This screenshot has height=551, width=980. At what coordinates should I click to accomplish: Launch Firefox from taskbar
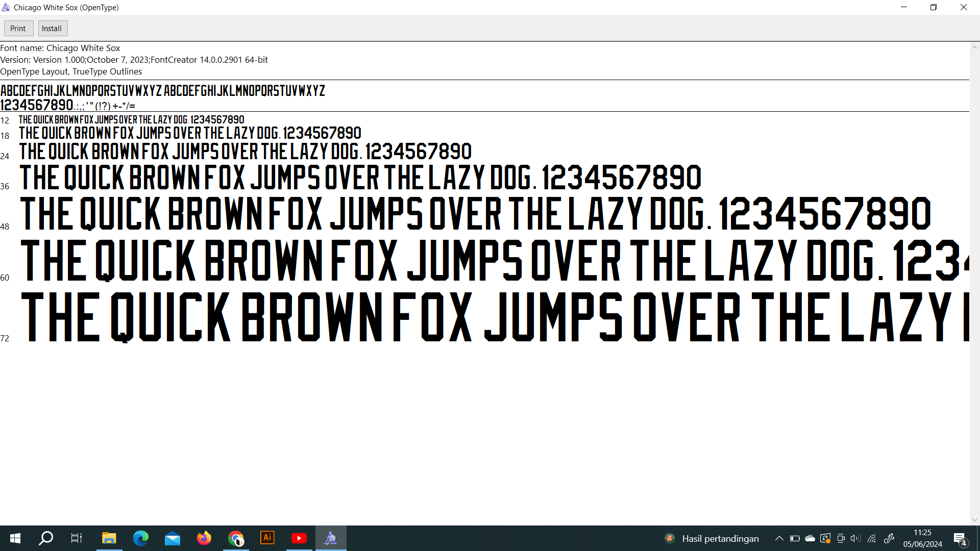click(x=204, y=538)
